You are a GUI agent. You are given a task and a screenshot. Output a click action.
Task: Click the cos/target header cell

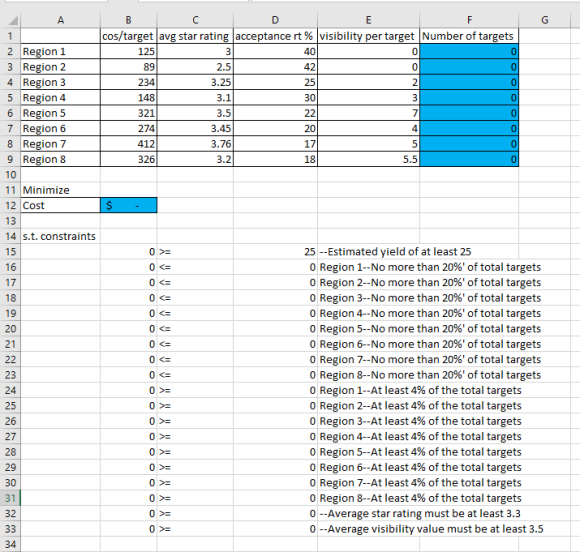128,36
